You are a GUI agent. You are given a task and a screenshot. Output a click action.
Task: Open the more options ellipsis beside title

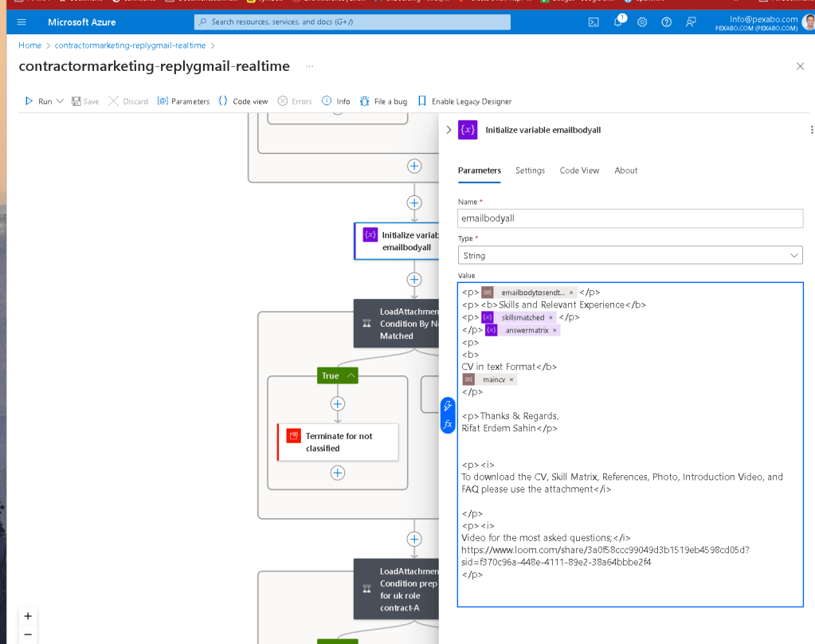point(310,66)
